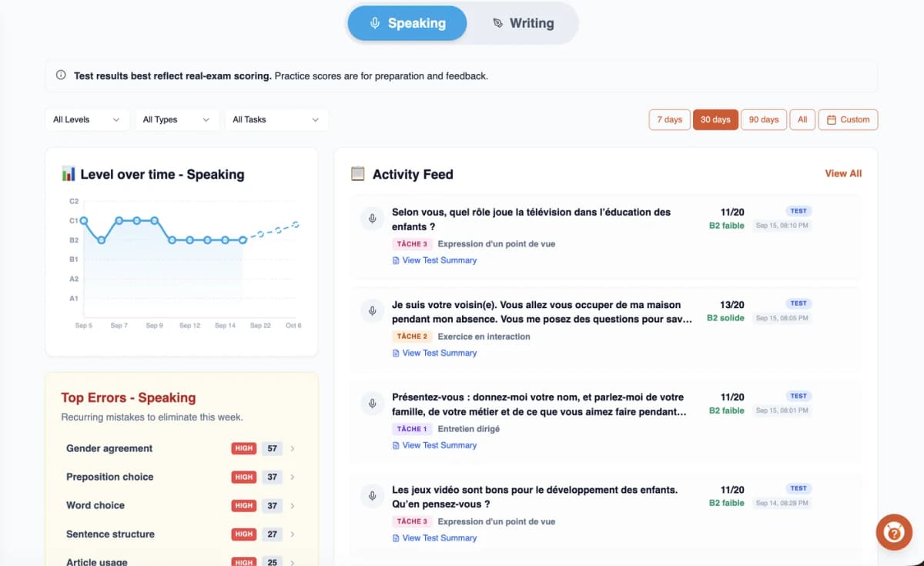Open the télévision dans l'éducation question title
924x566 pixels.
[531, 219]
